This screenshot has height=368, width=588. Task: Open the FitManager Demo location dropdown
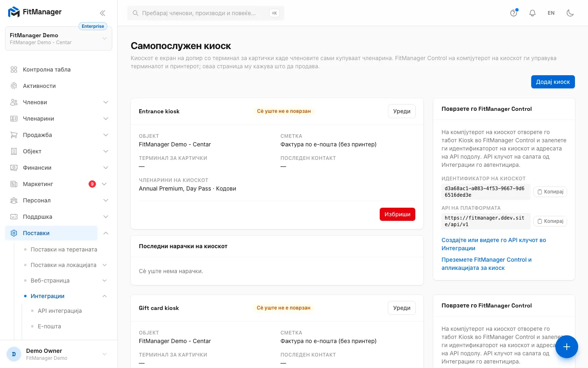pyautogui.click(x=58, y=38)
